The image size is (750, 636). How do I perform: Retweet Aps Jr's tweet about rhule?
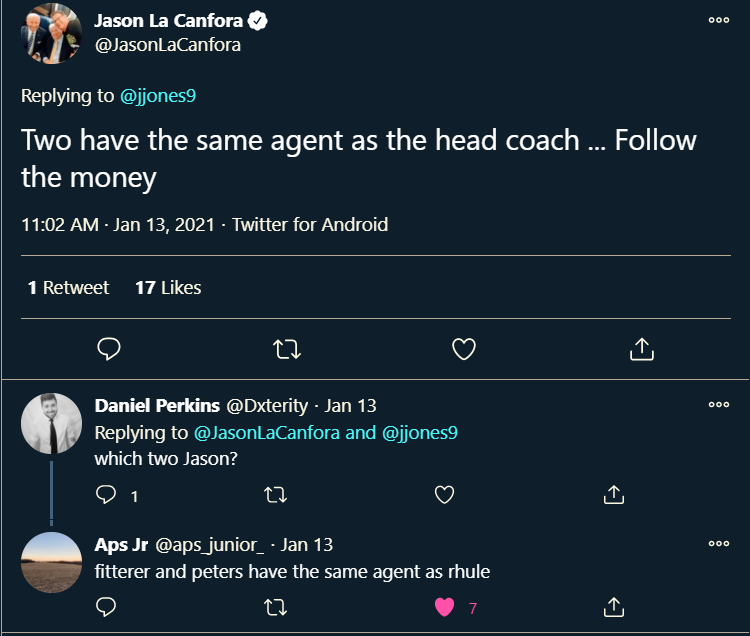(277, 607)
